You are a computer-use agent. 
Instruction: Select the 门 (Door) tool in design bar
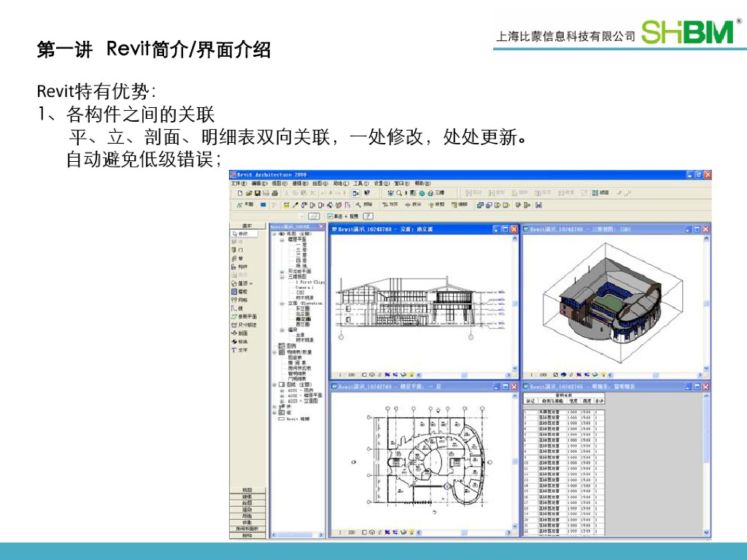click(239, 249)
